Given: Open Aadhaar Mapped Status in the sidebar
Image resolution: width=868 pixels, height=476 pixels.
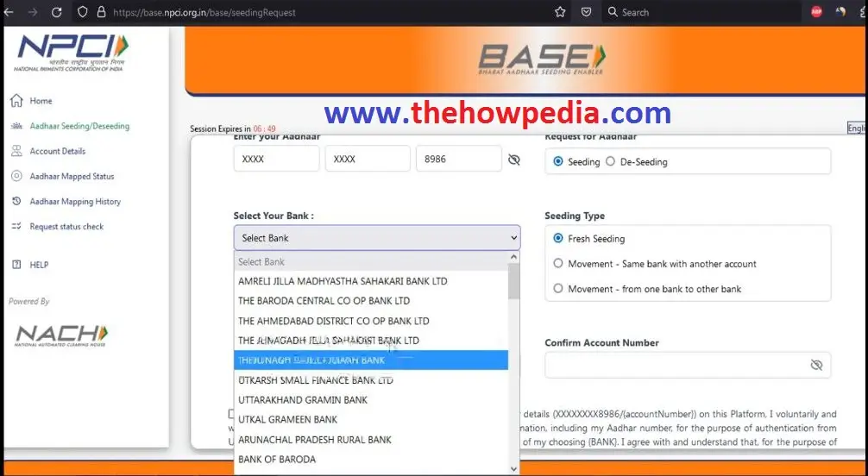Looking at the screenshot, I should (72, 177).
